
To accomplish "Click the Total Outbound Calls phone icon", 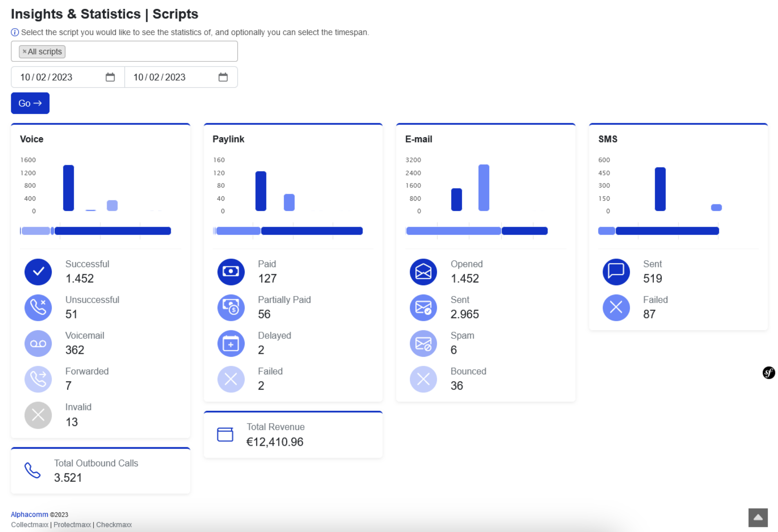I will pyautogui.click(x=32, y=471).
